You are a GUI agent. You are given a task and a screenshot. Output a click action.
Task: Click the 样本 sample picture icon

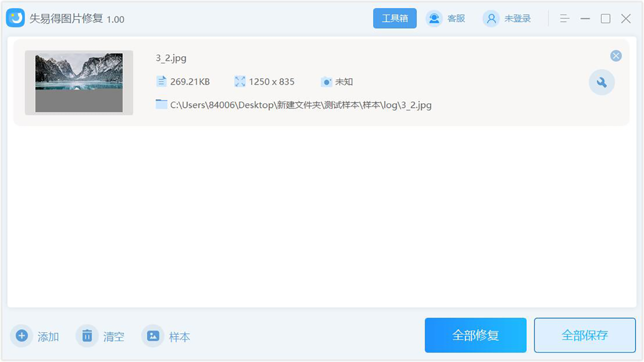[152, 336]
